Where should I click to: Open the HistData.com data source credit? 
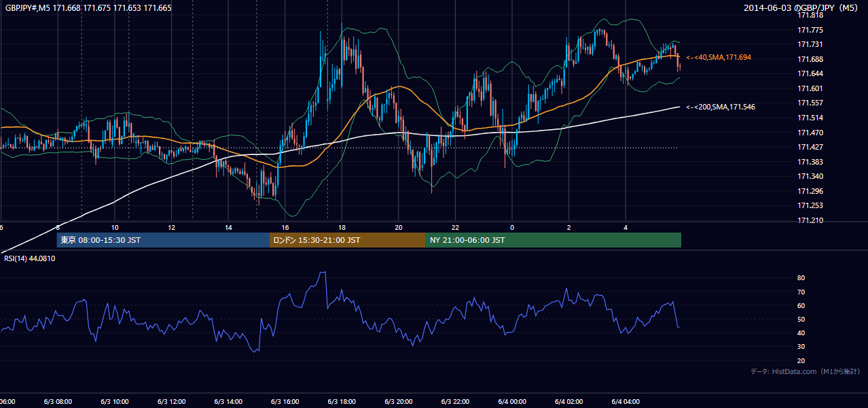(805, 371)
